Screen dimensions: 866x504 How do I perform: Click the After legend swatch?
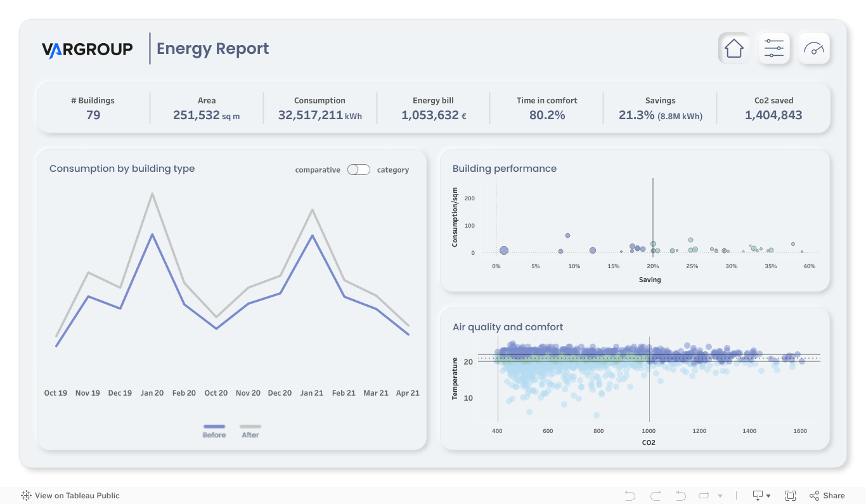[x=250, y=427]
